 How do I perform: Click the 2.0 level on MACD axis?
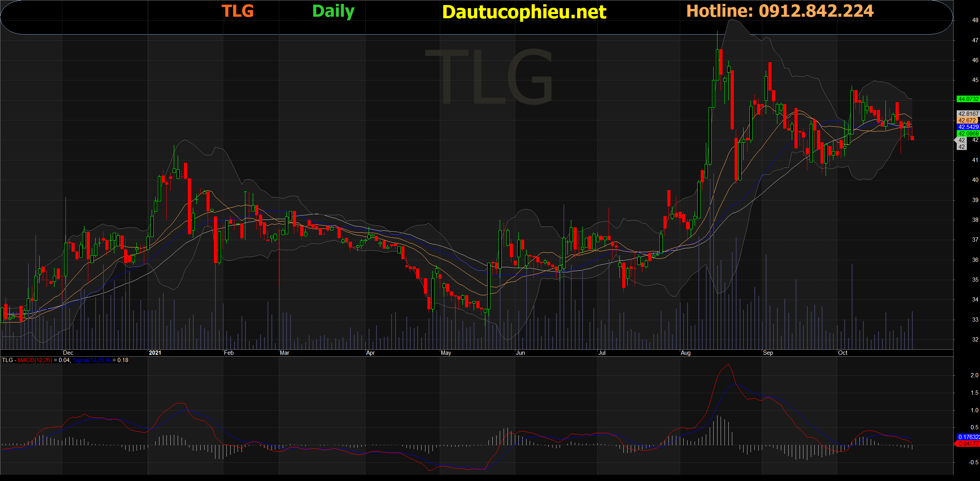click(x=974, y=375)
